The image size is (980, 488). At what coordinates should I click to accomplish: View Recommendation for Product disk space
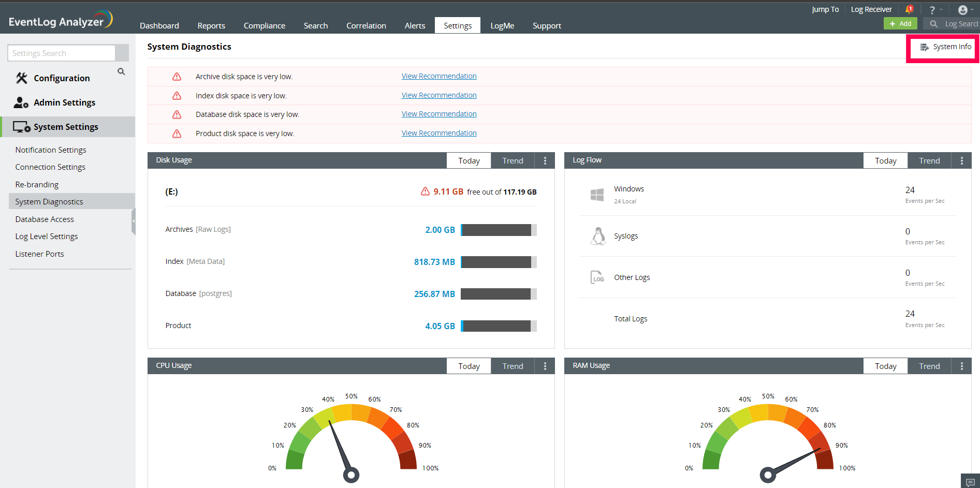pyautogui.click(x=439, y=133)
